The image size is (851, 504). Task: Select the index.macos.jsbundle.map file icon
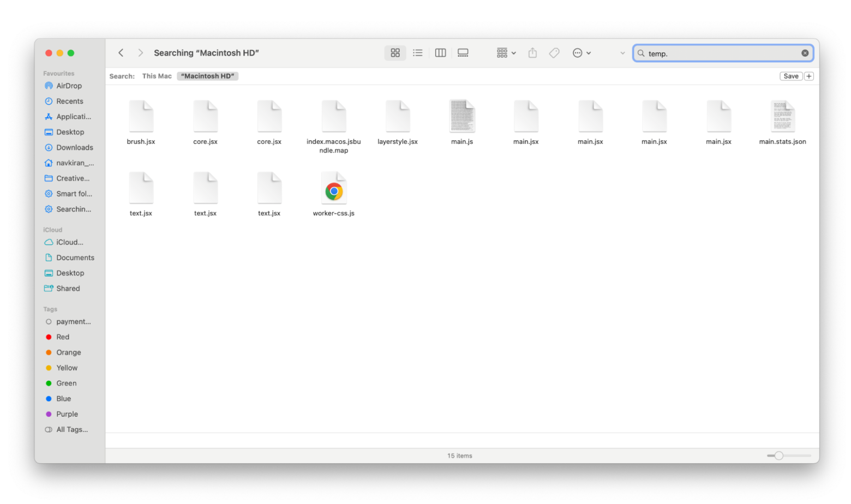(334, 116)
